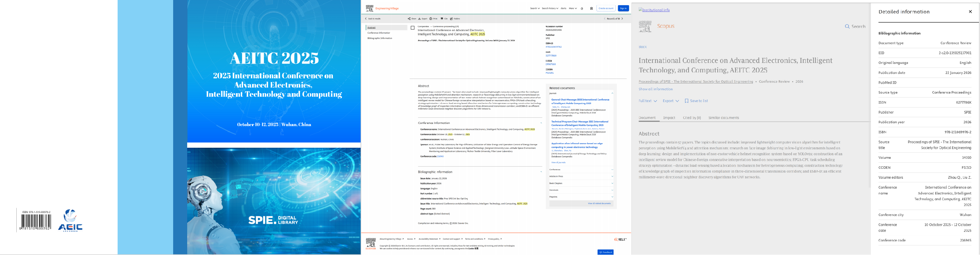Expand the Standards related documents section

point(612,190)
